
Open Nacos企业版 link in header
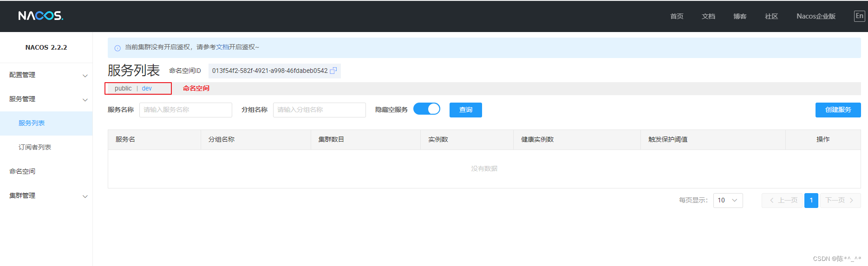point(816,16)
